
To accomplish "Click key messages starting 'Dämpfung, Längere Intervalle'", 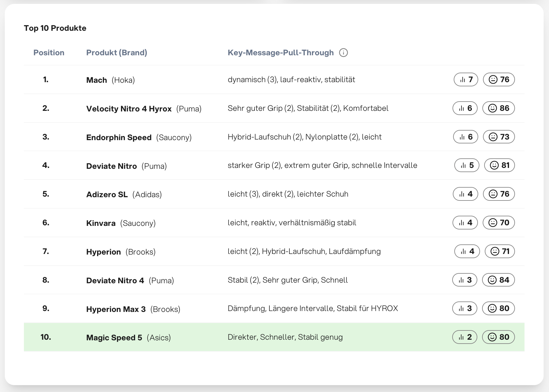I will [313, 308].
